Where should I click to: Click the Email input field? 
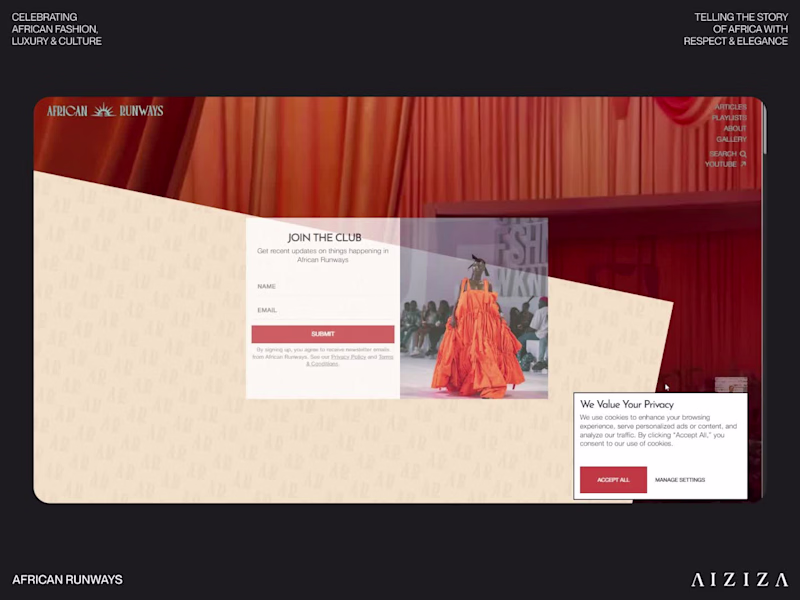pos(323,310)
